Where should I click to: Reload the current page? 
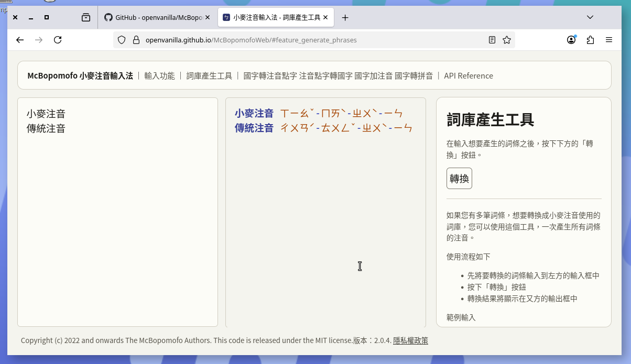58,40
